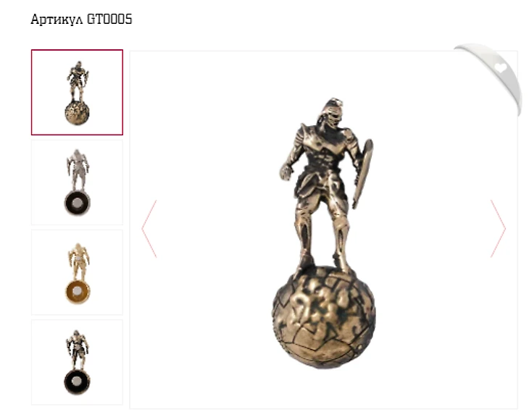Advance to next photo with right arrow

498,229
